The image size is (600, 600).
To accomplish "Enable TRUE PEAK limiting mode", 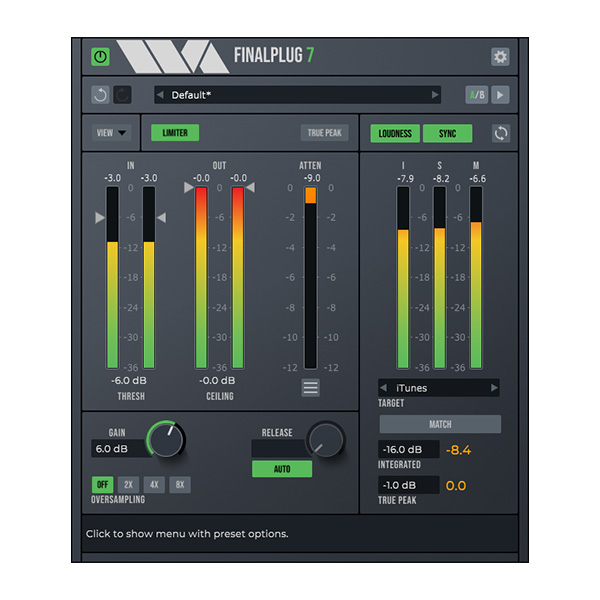I will [324, 133].
